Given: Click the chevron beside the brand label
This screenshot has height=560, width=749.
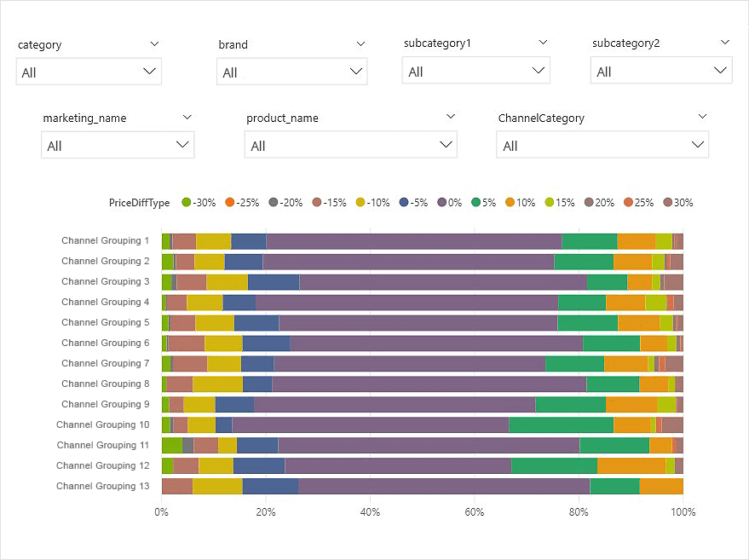Looking at the screenshot, I should pos(360,44).
